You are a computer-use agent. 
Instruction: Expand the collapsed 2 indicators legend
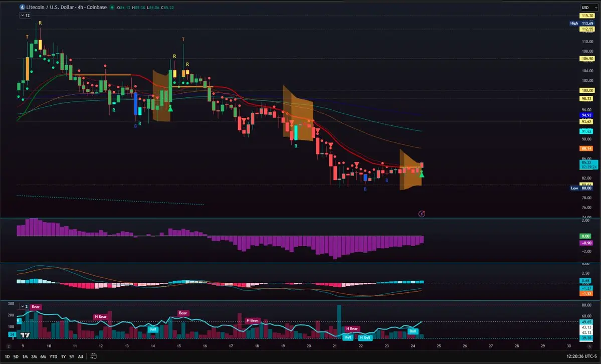(24, 306)
